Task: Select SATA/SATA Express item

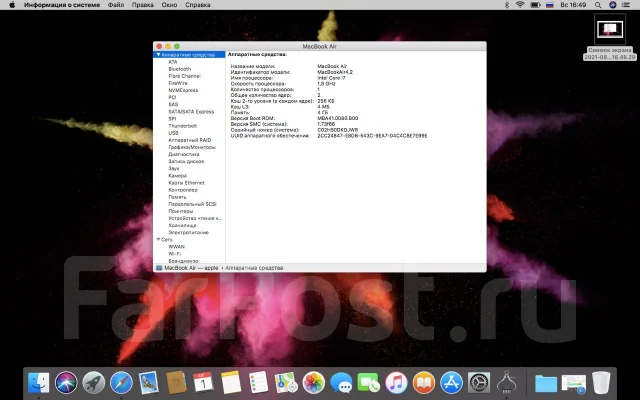Action: 191,111
